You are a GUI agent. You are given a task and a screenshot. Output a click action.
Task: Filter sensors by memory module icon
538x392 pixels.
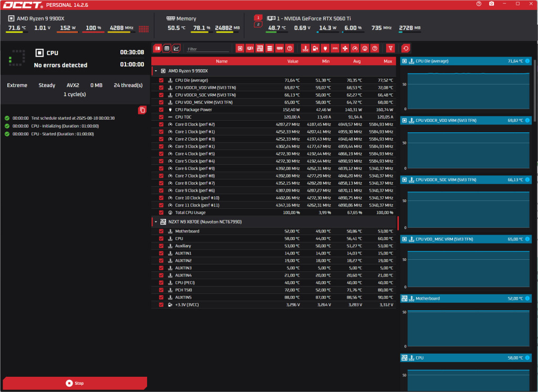[280, 48]
